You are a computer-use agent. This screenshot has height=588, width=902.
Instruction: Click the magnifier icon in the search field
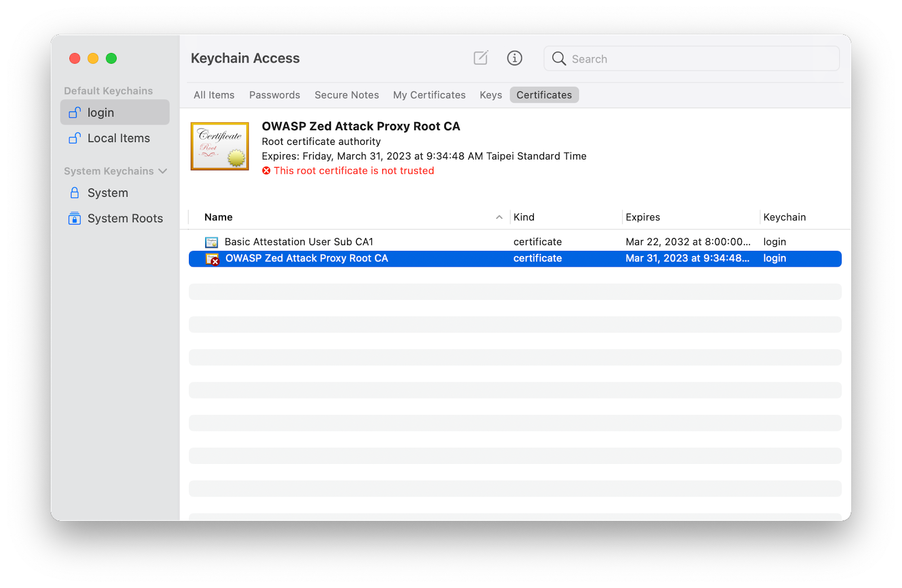[x=559, y=59]
